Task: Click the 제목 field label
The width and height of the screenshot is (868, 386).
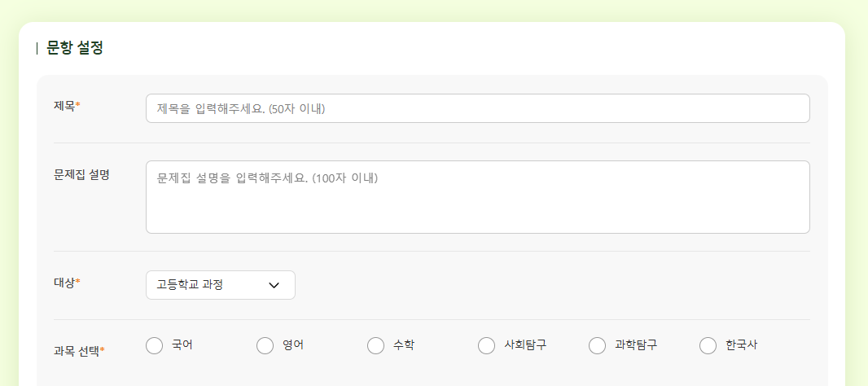Action: point(65,106)
